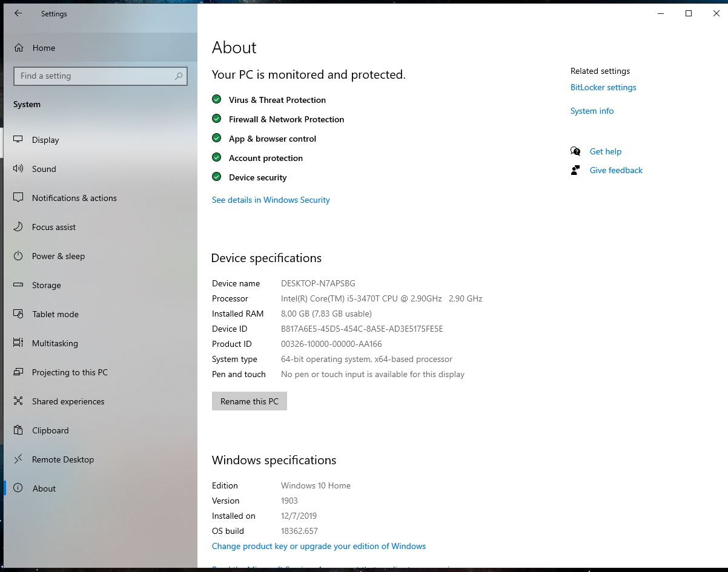
Task: Click 64-bit operating system text
Action: (x=366, y=359)
